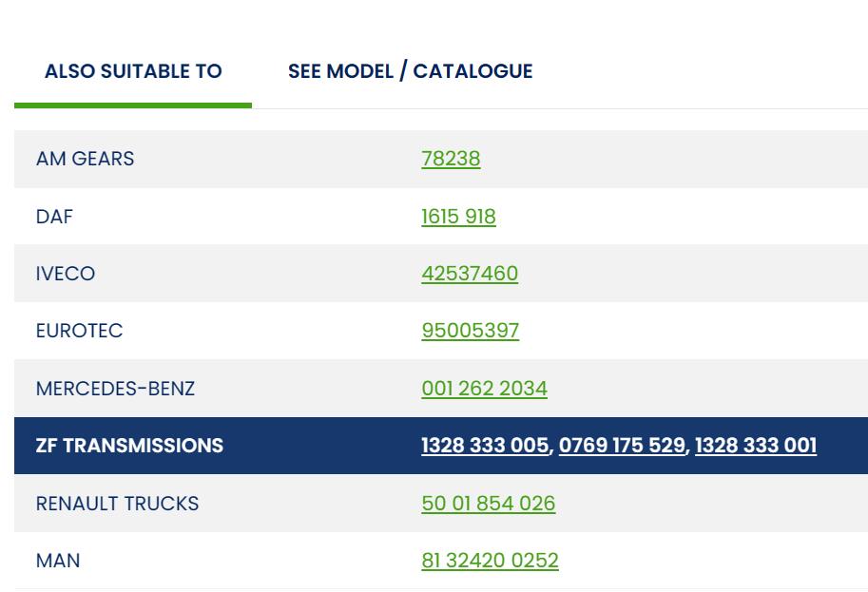Open AM Gears part number 78238
This screenshot has width=868, height=592.
451,159
